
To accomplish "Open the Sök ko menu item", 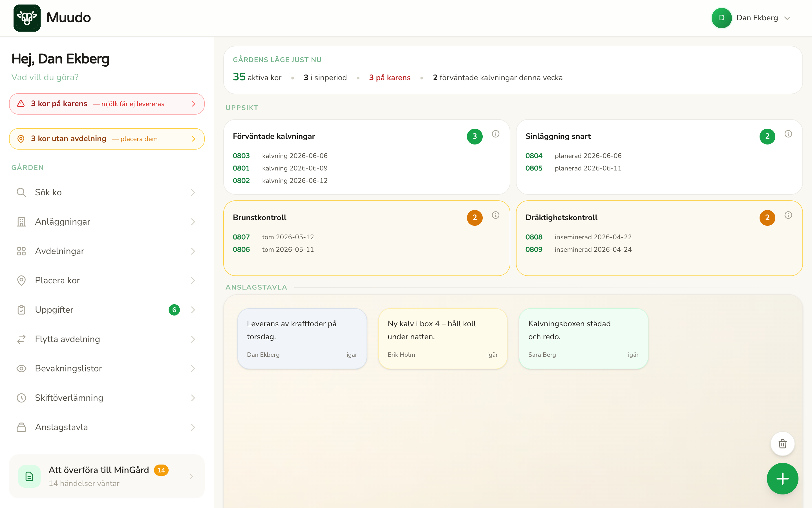I will point(107,192).
